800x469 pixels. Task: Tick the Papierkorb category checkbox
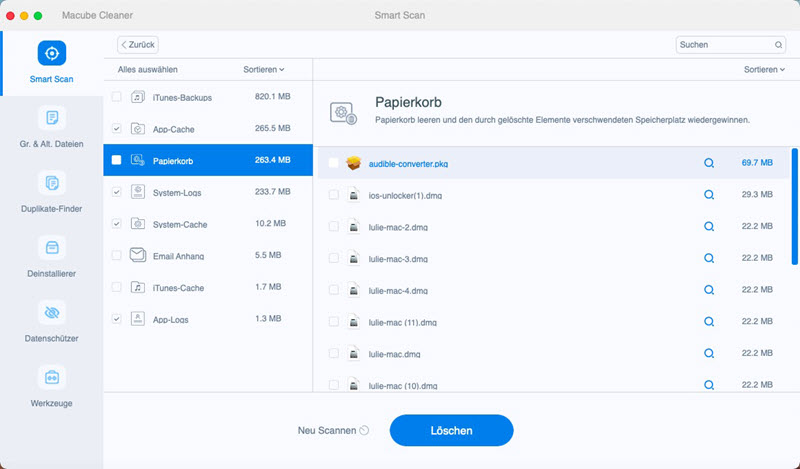(x=116, y=160)
